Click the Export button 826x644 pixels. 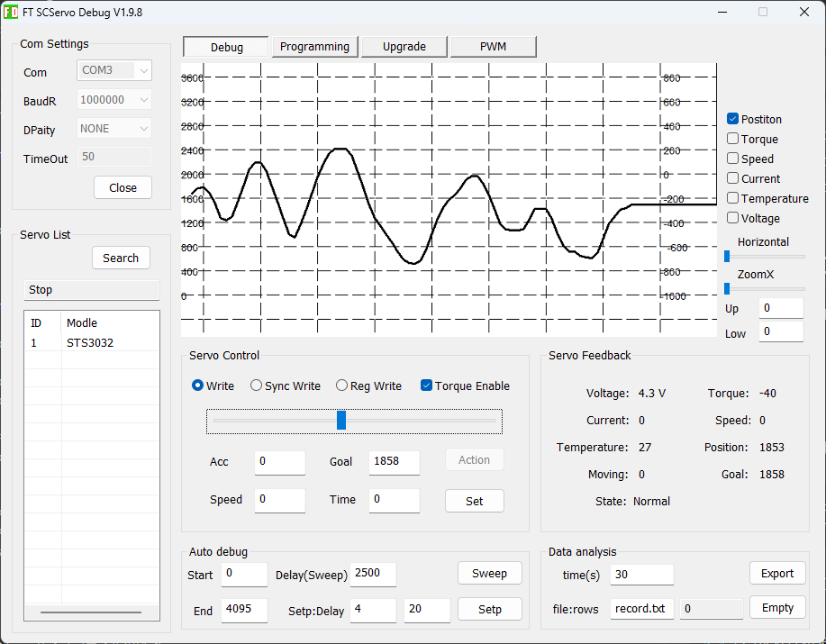[777, 573]
